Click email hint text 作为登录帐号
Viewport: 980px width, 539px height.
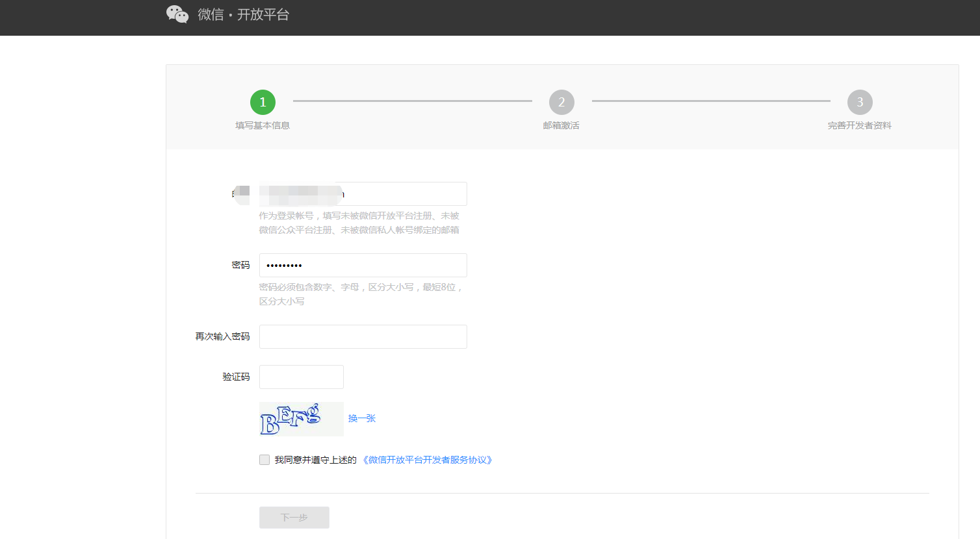tap(359, 223)
